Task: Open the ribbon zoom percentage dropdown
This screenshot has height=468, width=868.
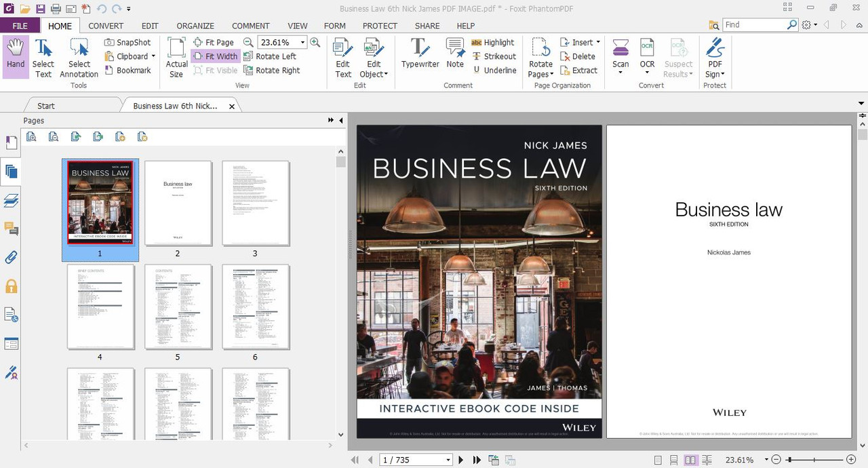Action: coord(302,42)
